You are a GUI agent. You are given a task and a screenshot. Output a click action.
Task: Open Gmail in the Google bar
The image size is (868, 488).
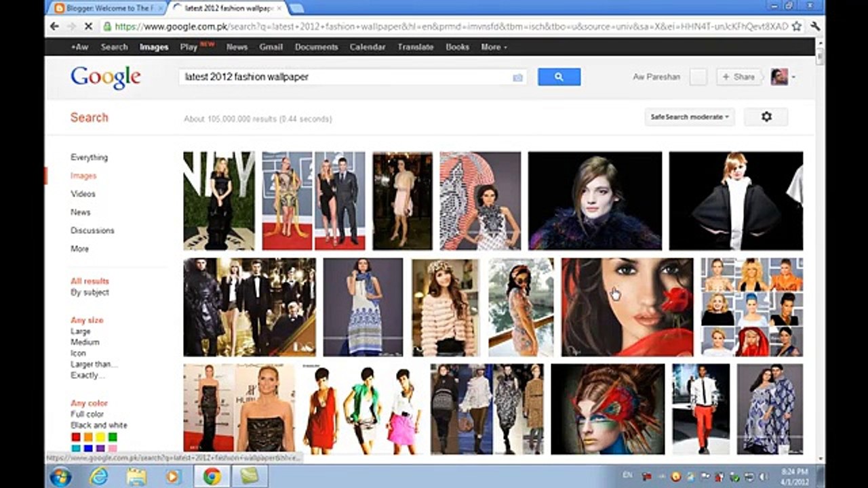271,47
